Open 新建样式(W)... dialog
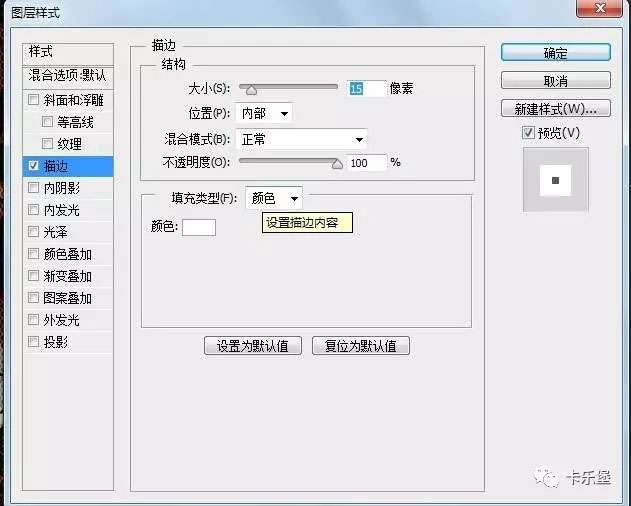Screen dimensions: 631x506 click(556, 109)
